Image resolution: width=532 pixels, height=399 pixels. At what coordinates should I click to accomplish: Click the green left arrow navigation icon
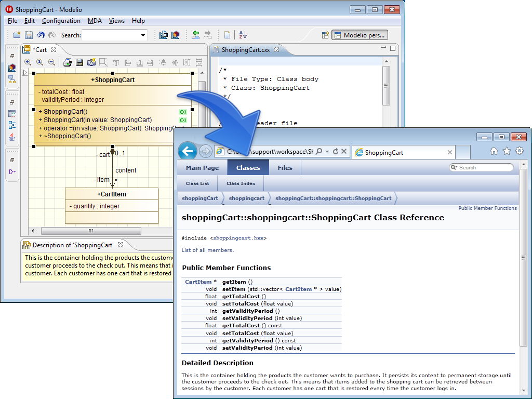coord(196,35)
